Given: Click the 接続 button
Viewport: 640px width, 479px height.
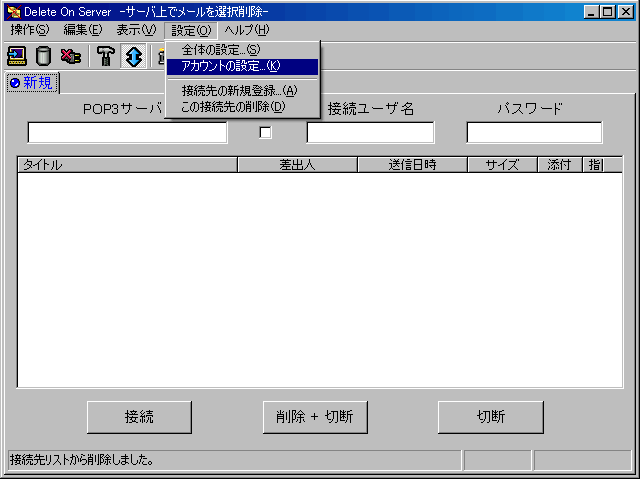Looking at the screenshot, I should [x=139, y=417].
